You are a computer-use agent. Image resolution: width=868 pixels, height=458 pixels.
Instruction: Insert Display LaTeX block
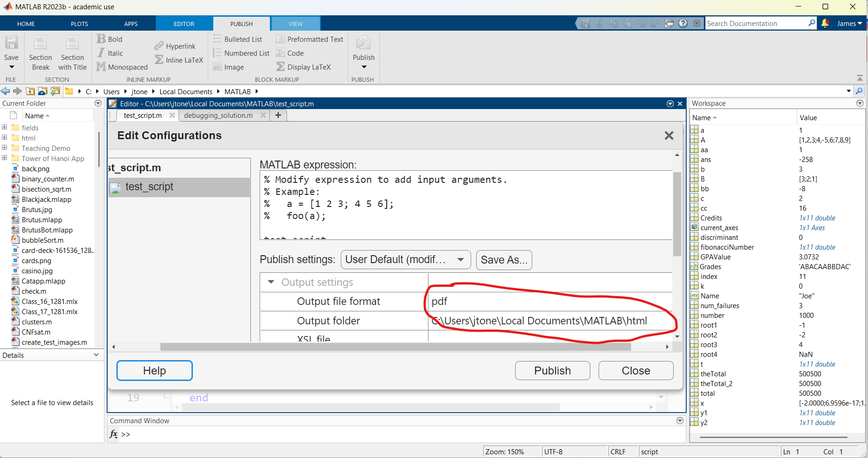(x=304, y=67)
